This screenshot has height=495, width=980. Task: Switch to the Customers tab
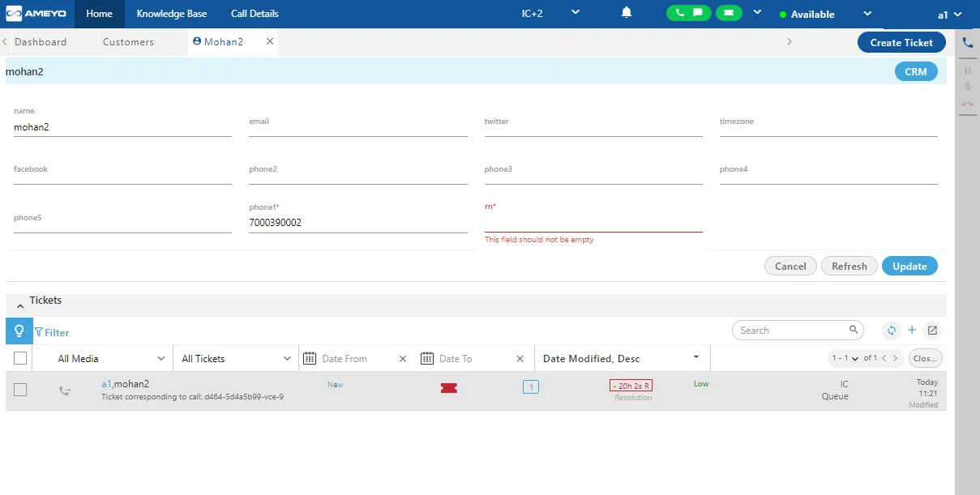[128, 42]
